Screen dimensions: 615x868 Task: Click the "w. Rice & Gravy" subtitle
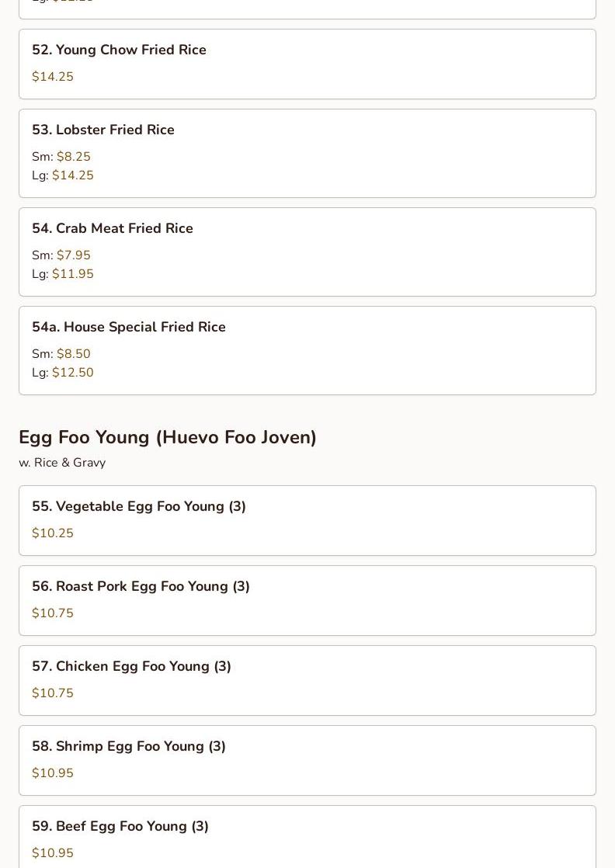[62, 463]
